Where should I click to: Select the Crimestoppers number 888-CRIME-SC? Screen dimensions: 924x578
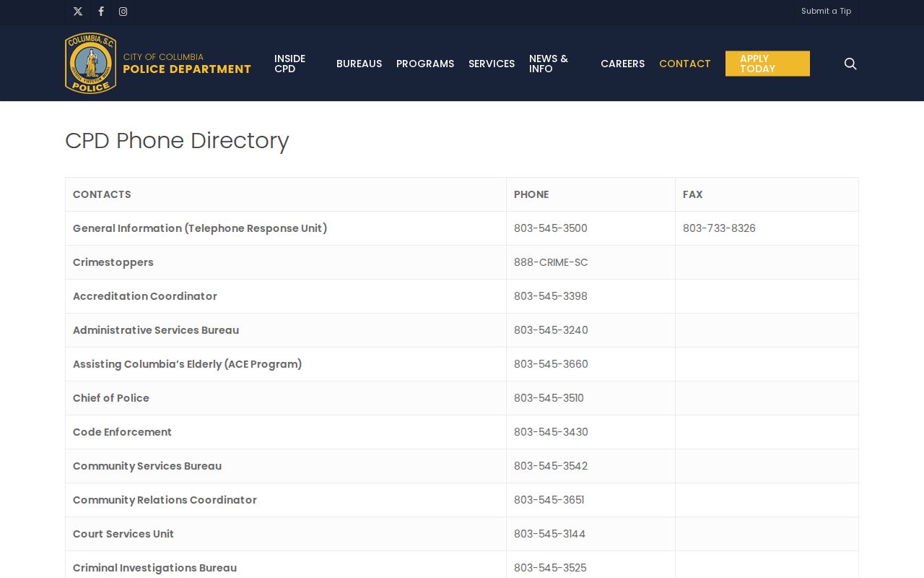click(551, 262)
